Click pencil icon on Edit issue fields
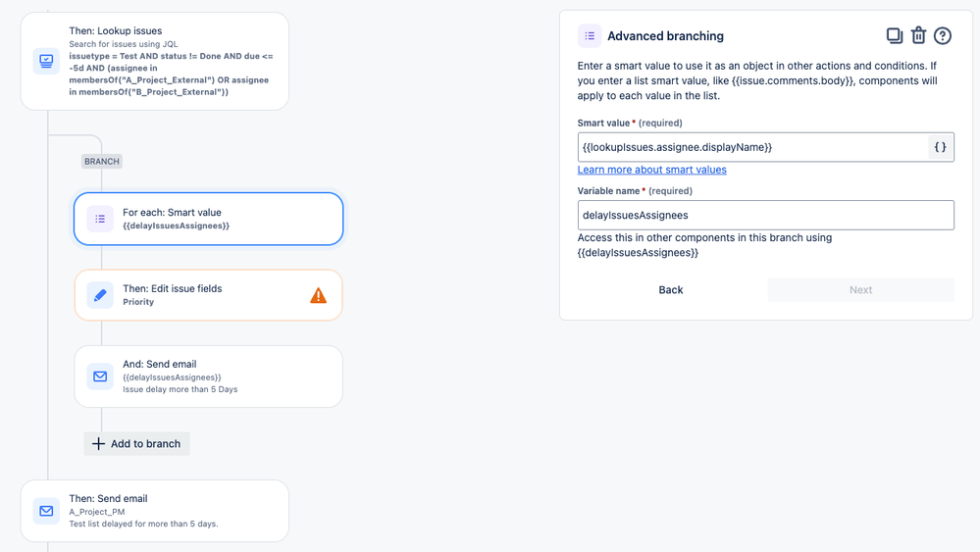The width and height of the screenshot is (980, 552). click(100, 295)
